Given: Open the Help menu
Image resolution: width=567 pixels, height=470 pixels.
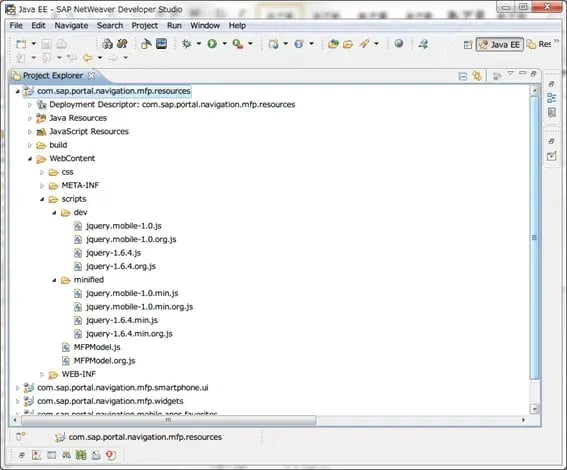Looking at the screenshot, I should pos(237,26).
